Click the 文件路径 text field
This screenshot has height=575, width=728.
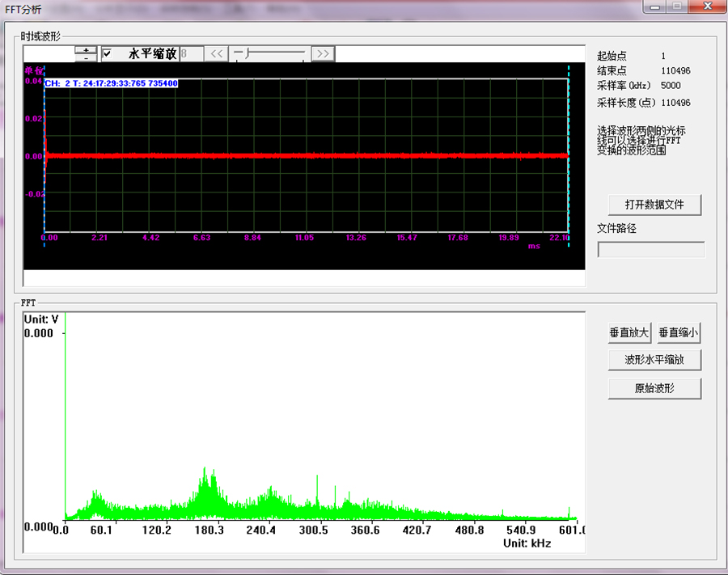651,249
